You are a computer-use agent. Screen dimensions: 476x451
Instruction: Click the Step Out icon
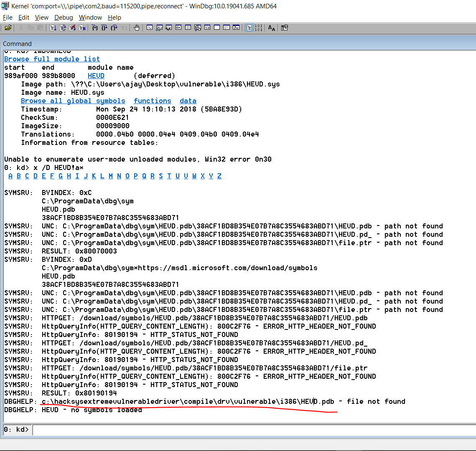(114, 28)
